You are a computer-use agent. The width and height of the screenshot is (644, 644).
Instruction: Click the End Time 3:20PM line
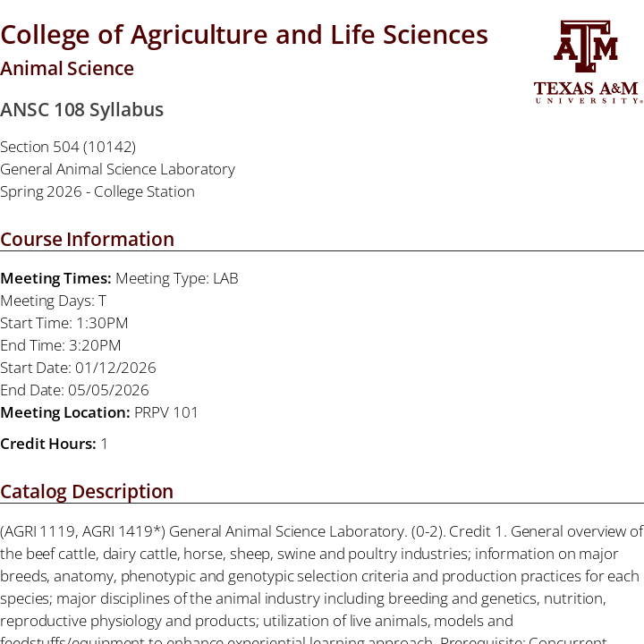pyautogui.click(x=61, y=345)
